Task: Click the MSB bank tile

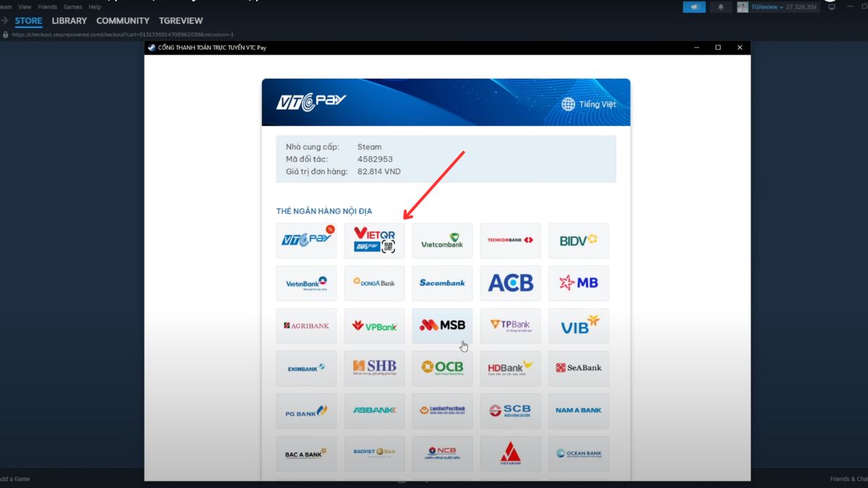Action: 442,325
